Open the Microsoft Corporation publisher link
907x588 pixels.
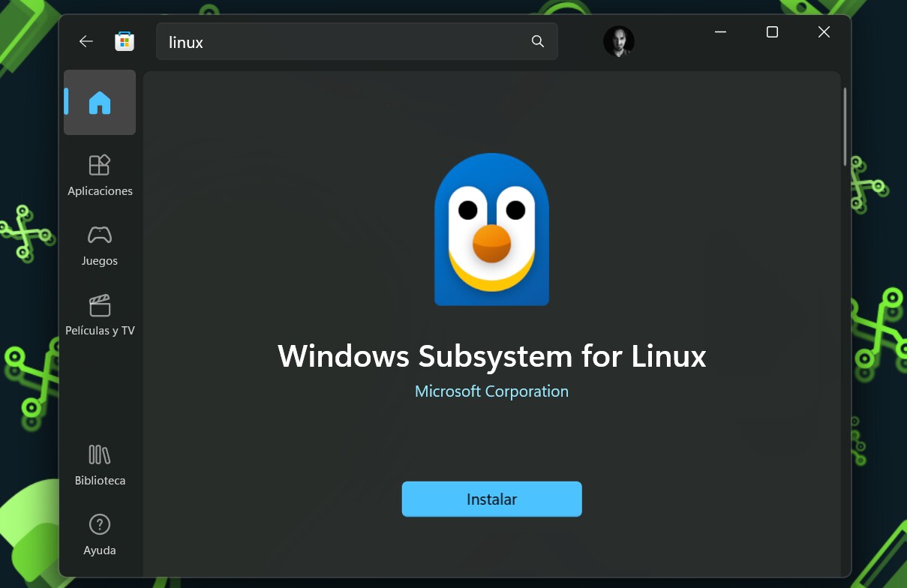click(491, 391)
